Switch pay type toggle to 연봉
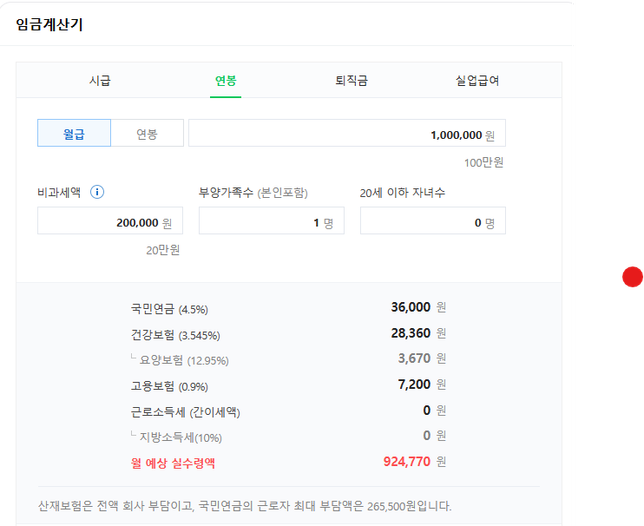The height and width of the screenshot is (526, 644). click(x=147, y=134)
